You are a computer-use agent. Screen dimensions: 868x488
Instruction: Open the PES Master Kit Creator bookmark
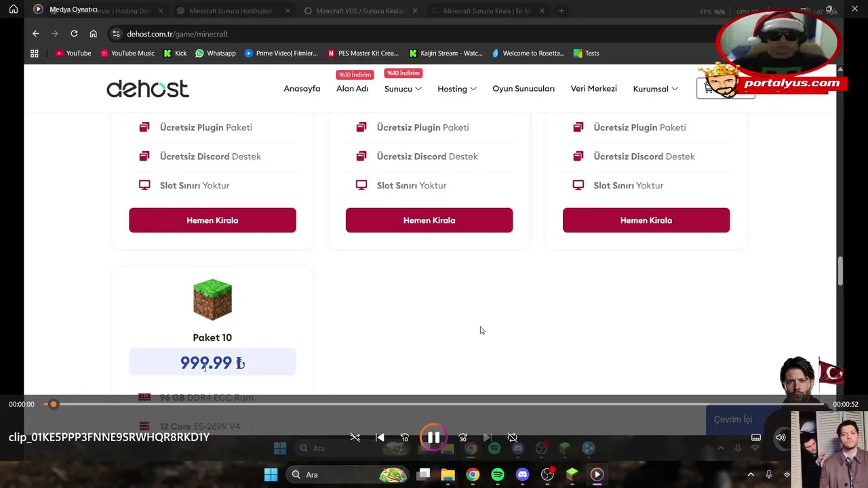tap(363, 53)
